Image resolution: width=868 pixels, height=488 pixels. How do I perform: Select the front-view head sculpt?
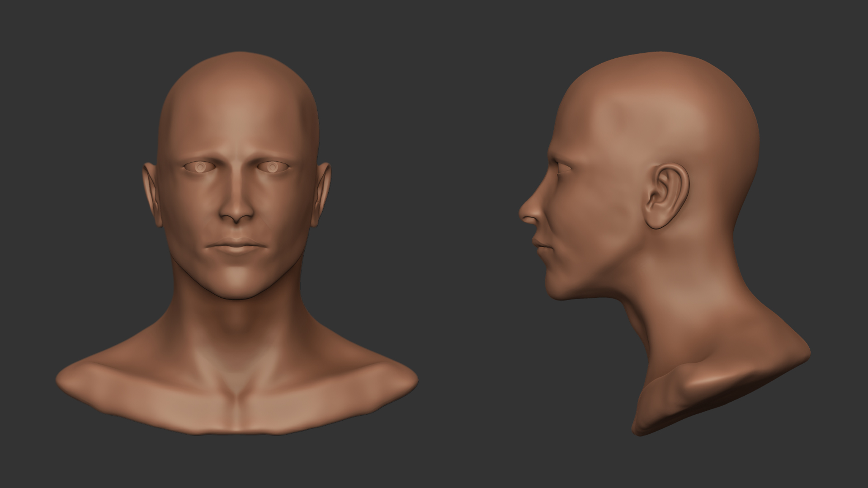pyautogui.click(x=237, y=244)
